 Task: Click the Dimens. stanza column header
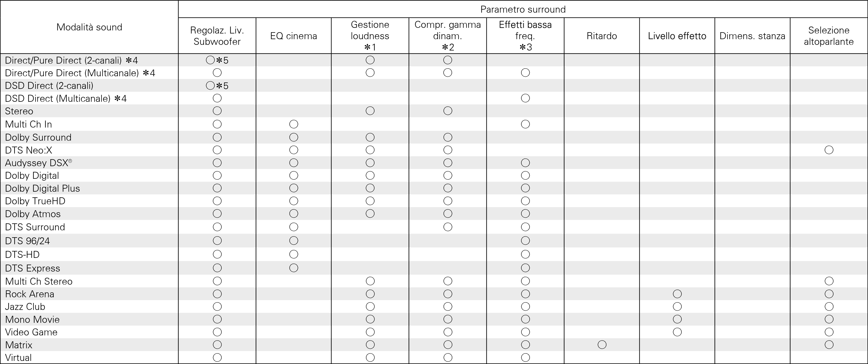[752, 36]
